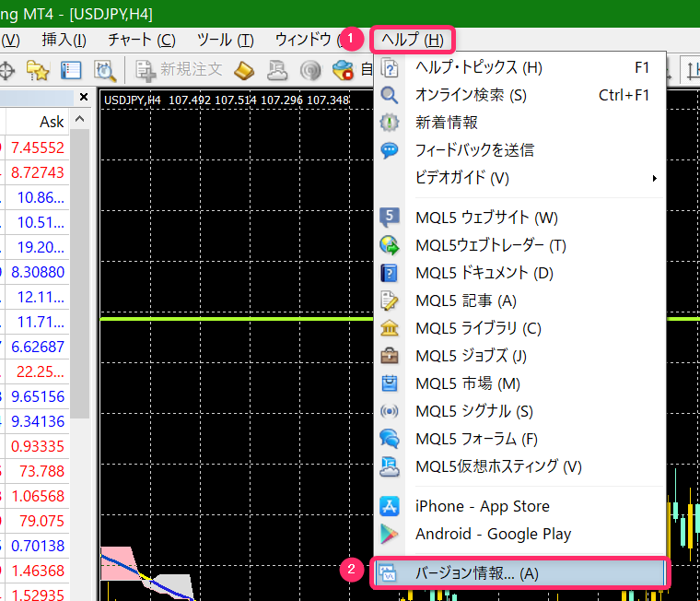The image size is (700, 601).
Task: Select the row with Ask 79.075
Action: (x=34, y=521)
